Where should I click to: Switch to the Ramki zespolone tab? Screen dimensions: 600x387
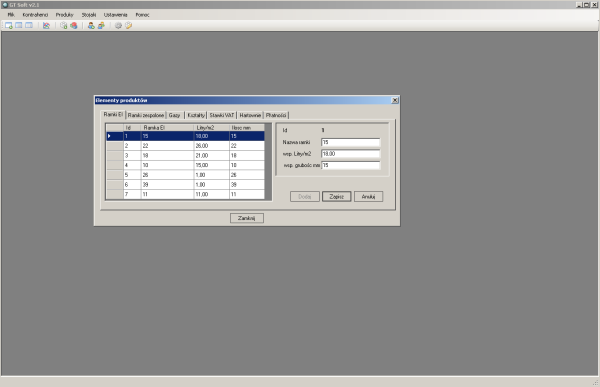(x=146, y=115)
